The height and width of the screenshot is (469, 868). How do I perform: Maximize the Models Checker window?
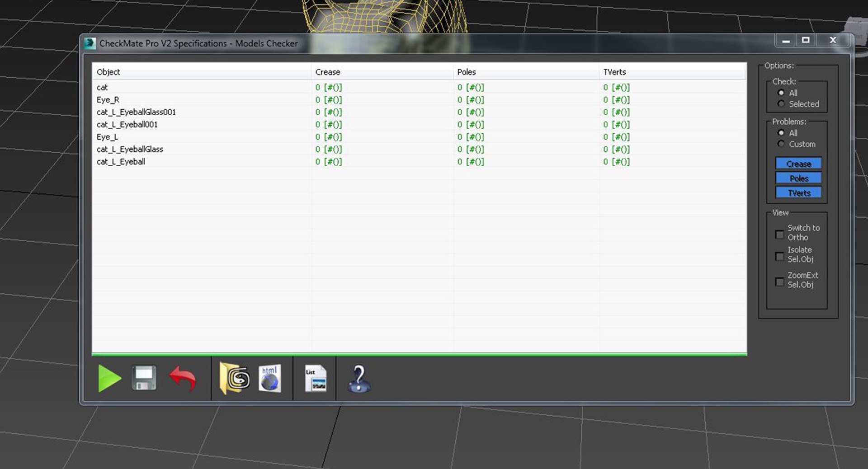point(806,40)
